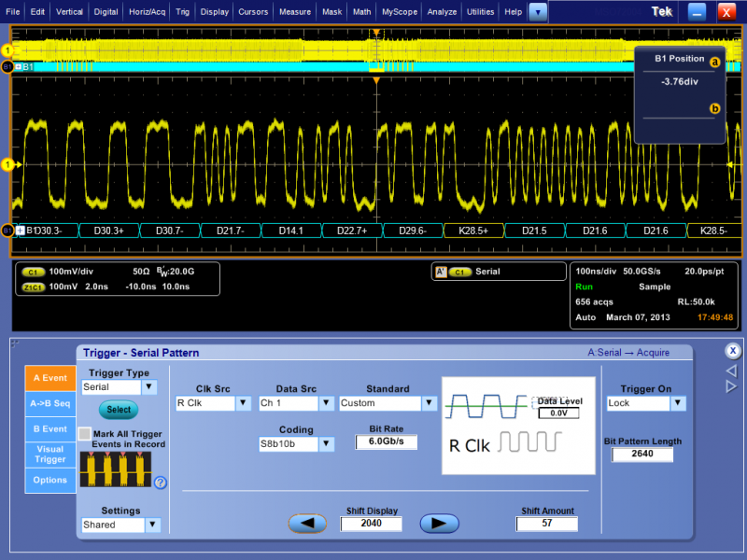
Task: Expand the B1 bus decode plus toggle
Action: click(x=19, y=230)
